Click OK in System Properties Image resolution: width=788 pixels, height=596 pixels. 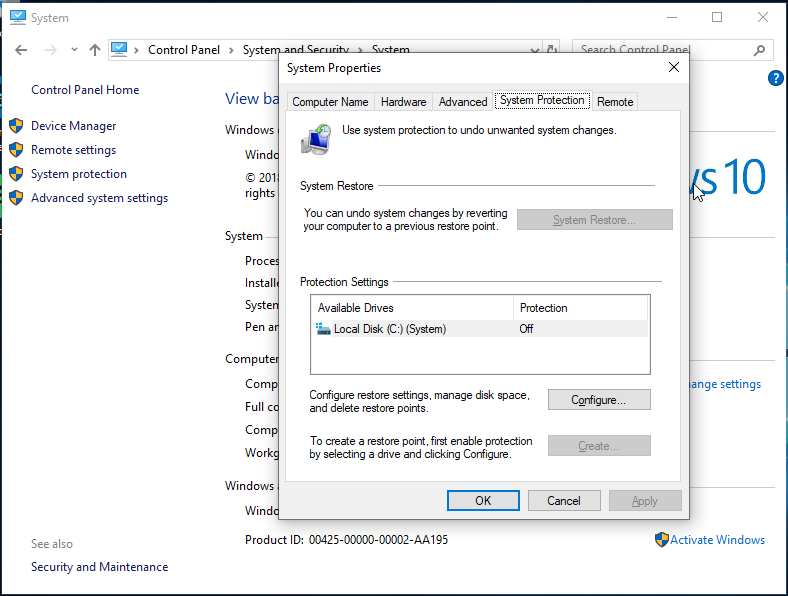pos(483,501)
